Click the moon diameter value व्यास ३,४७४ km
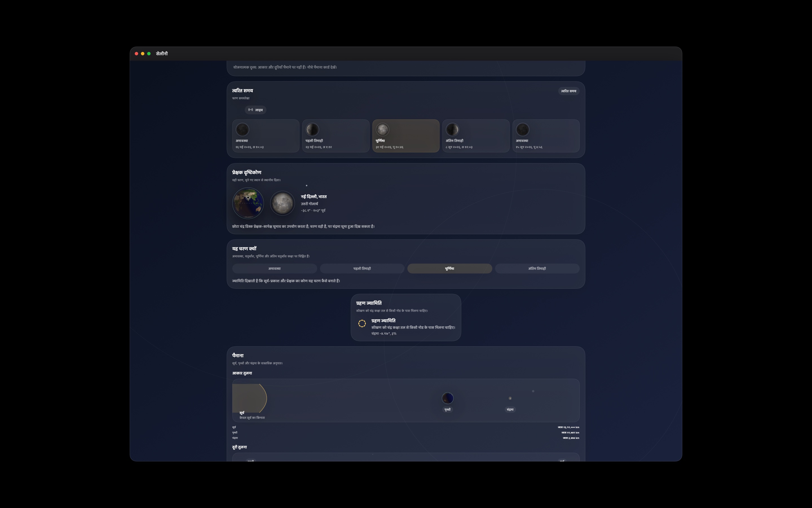 tap(571, 438)
